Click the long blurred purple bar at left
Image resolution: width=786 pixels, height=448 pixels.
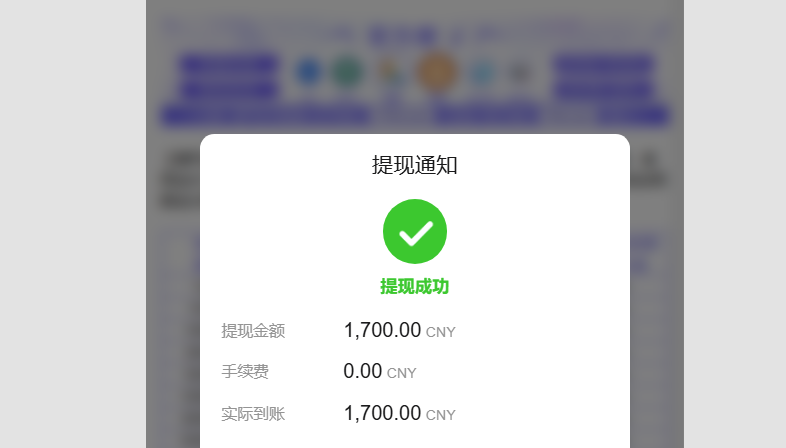(266, 116)
